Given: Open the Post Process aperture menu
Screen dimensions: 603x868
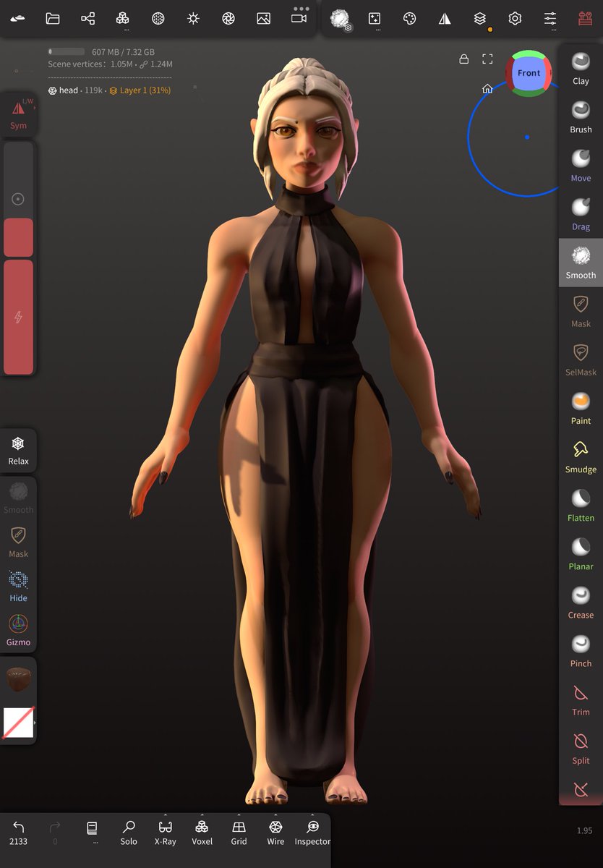Looking at the screenshot, I should pos(228,19).
